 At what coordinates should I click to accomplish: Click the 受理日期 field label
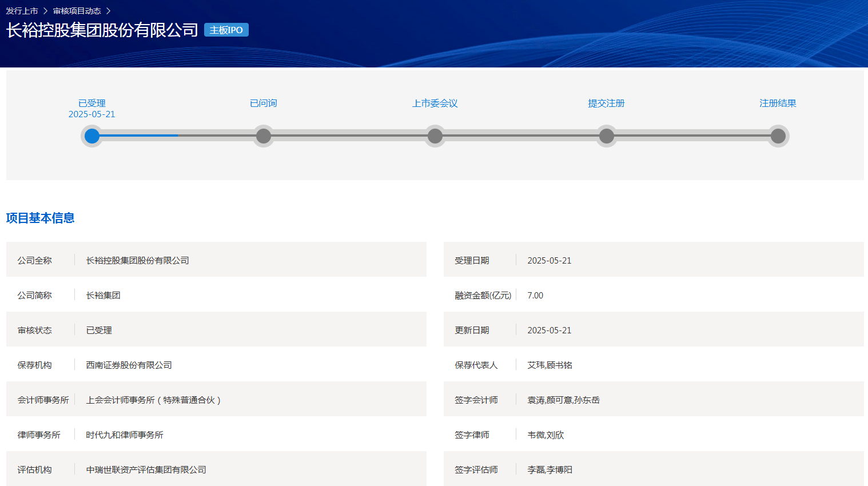click(472, 260)
